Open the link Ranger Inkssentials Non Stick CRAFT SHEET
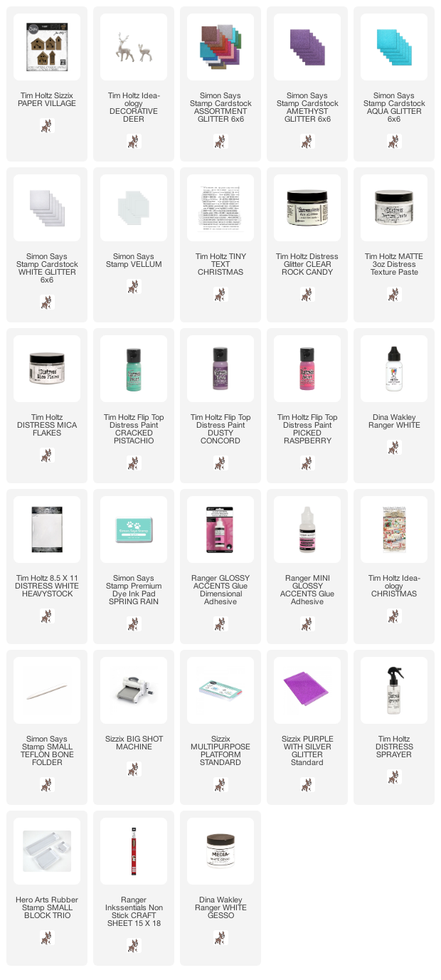441x980 pixels. [134, 912]
